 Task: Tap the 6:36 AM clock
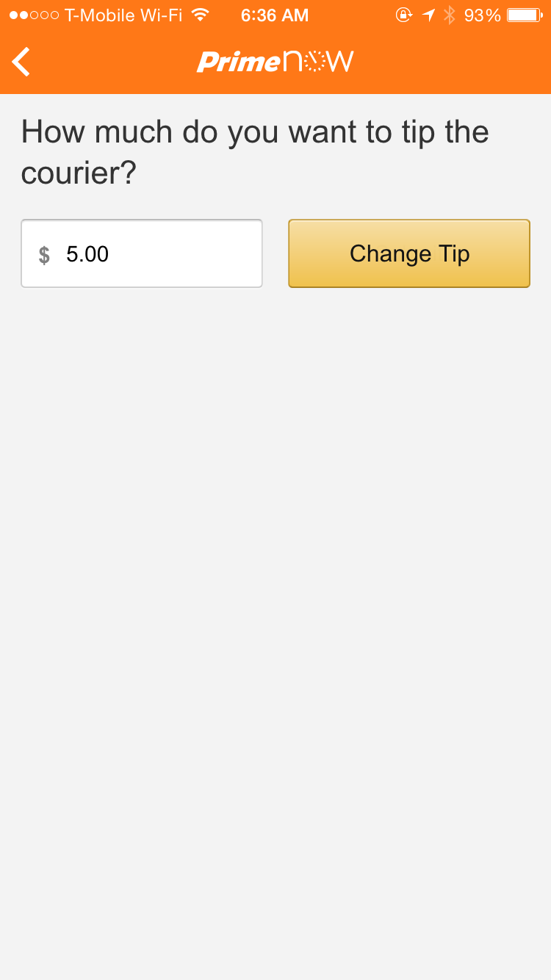point(275,15)
